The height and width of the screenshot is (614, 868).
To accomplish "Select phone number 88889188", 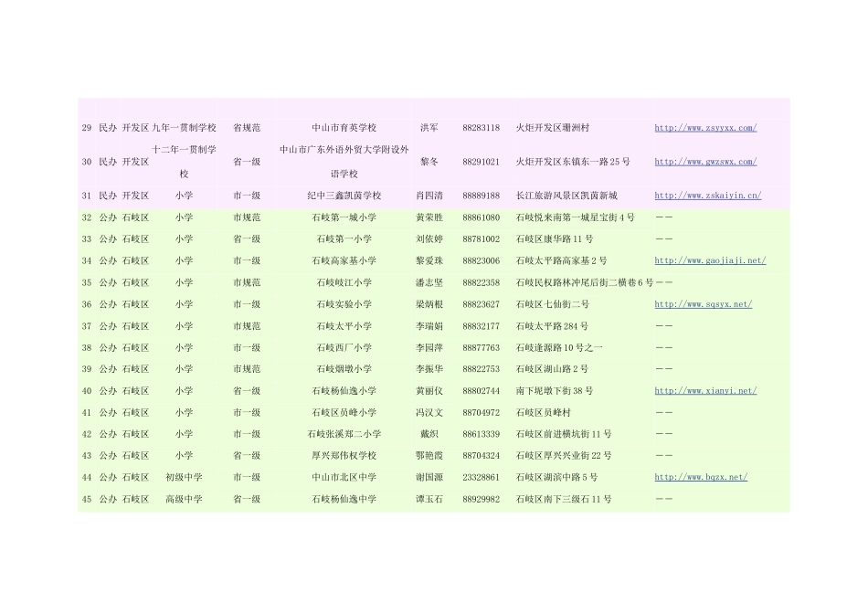I will (x=481, y=196).
